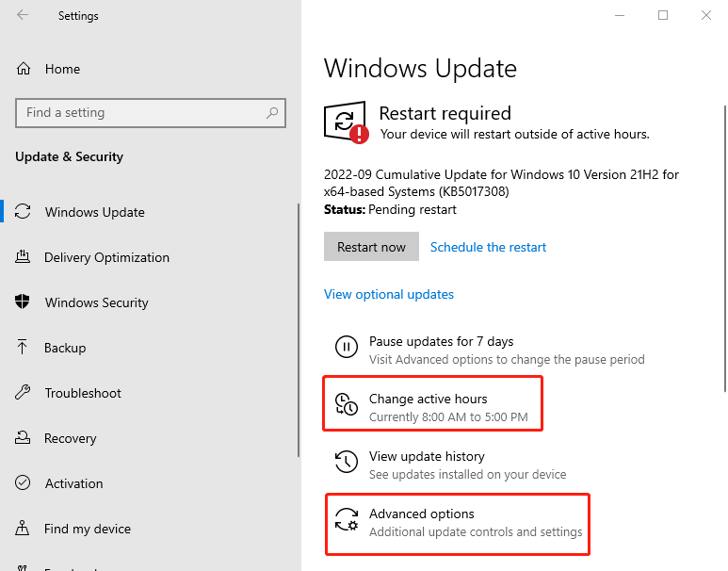728x571 pixels.
Task: Click the Delivery Optimization icon
Action: pyautogui.click(x=23, y=256)
